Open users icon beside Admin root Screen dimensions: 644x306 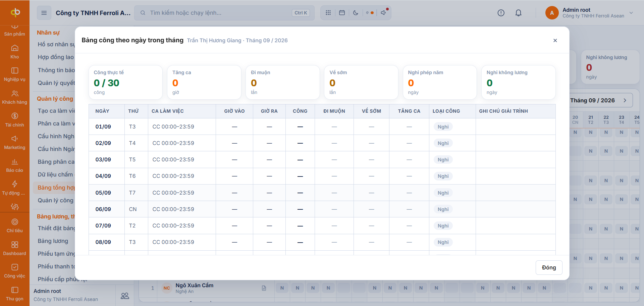click(x=125, y=296)
